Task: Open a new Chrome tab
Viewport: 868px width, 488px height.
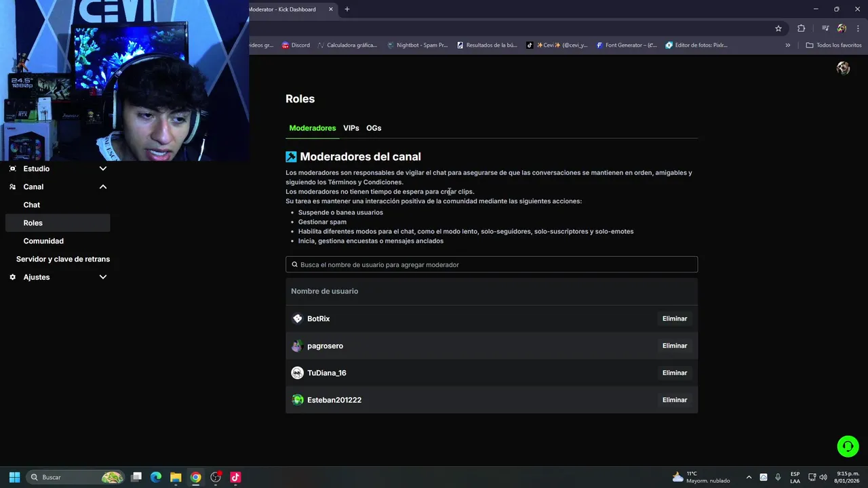Action: (347, 9)
